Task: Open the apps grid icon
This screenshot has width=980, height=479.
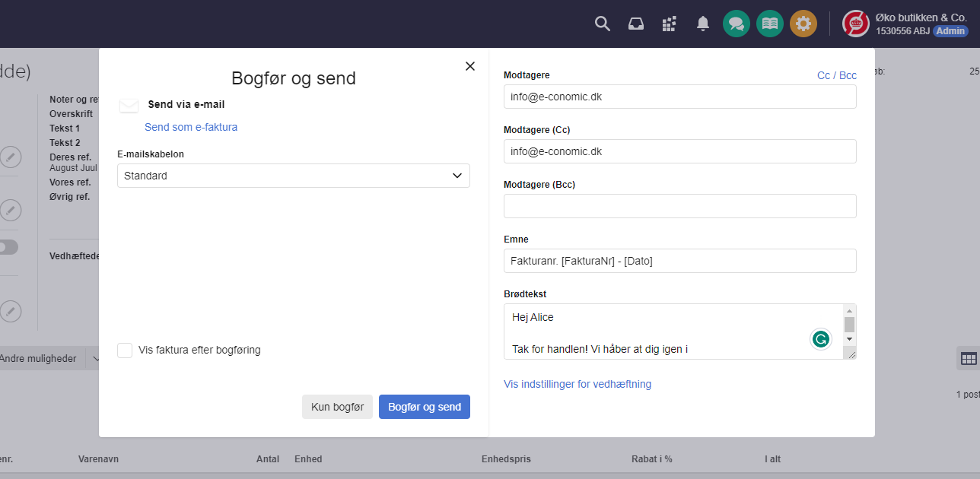Action: pos(669,24)
